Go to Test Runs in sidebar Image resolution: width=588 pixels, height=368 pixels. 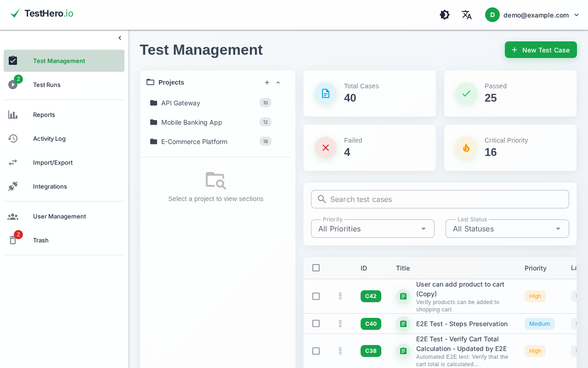(64, 85)
